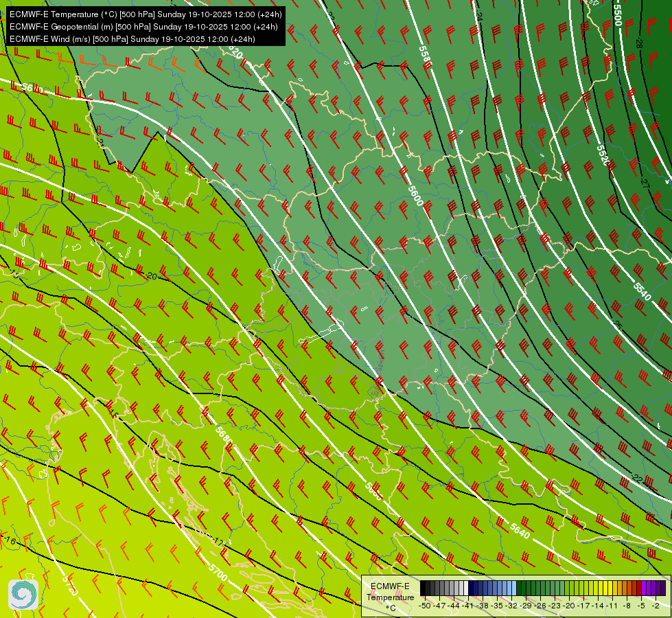The image size is (672, 618).
Task: Click the swirl logo icon in bottom-left corner
Action: click(23, 595)
